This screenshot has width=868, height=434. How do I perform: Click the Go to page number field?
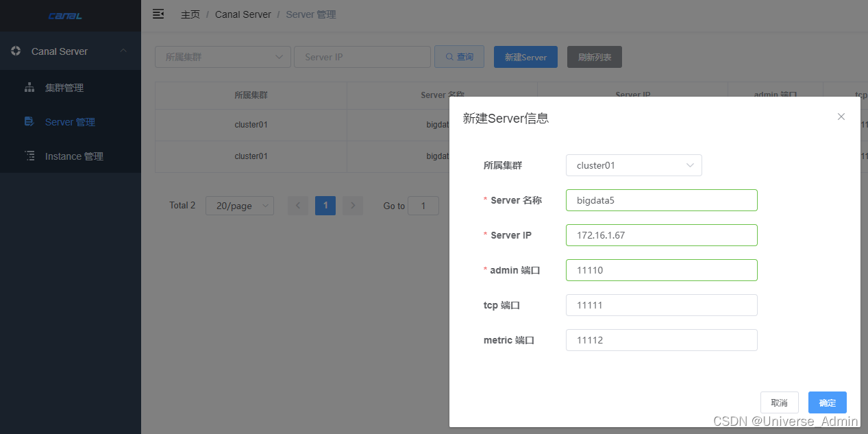click(423, 206)
